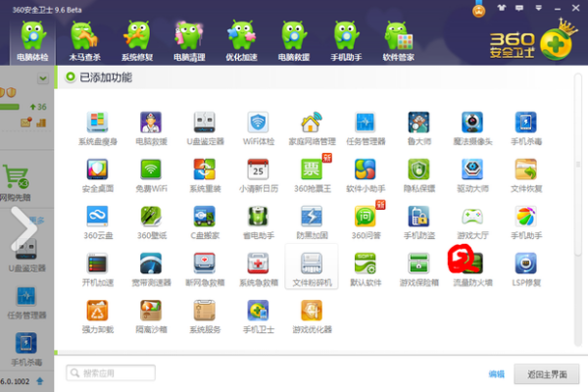Launch 隔离沙箱 tool

tap(151, 317)
